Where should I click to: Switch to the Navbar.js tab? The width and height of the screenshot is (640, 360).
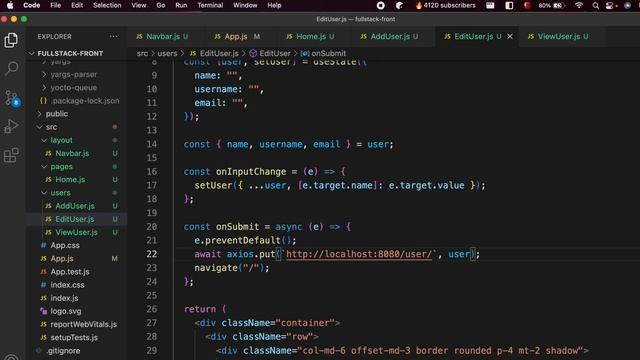pos(162,36)
